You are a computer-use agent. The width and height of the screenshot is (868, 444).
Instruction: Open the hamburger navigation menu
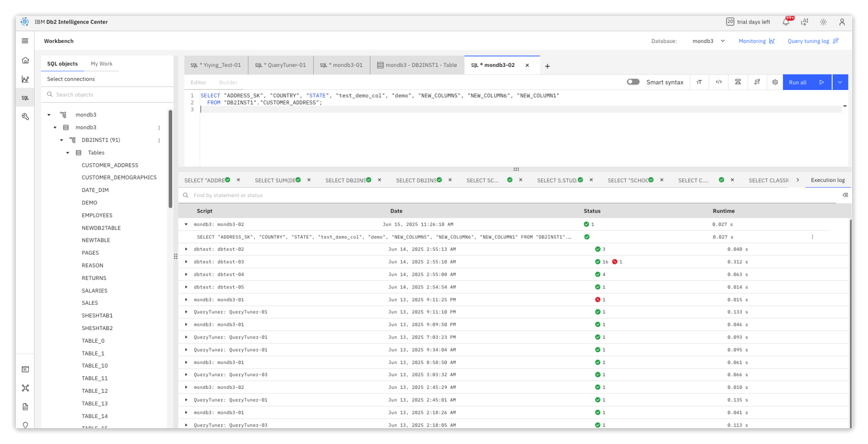point(25,41)
